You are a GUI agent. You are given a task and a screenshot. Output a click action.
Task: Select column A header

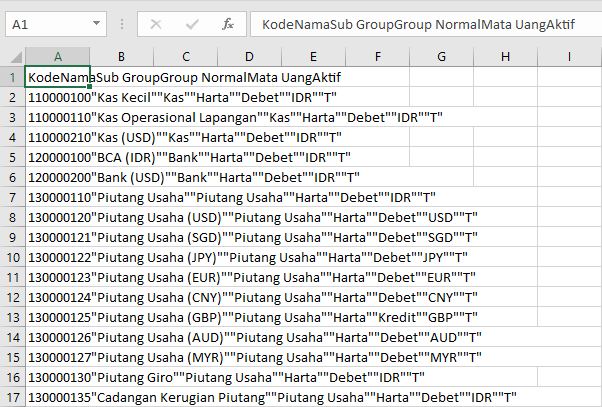click(58, 56)
